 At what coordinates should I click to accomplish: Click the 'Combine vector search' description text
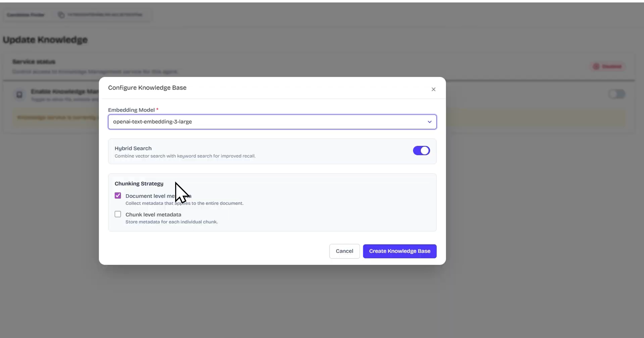click(185, 156)
